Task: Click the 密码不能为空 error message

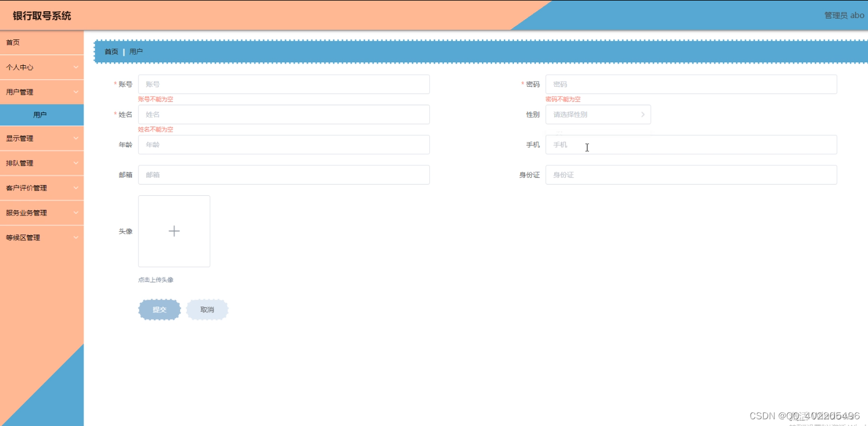Action: [563, 99]
